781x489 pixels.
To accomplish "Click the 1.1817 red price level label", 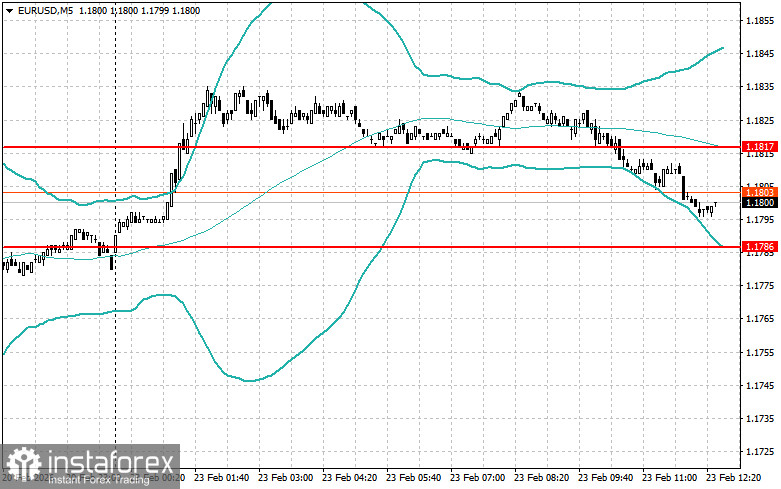I will click(x=760, y=147).
